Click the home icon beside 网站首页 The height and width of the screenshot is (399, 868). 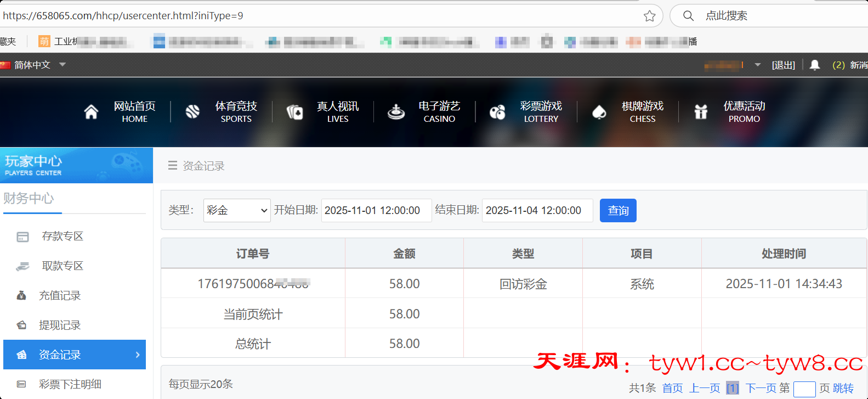click(x=91, y=112)
